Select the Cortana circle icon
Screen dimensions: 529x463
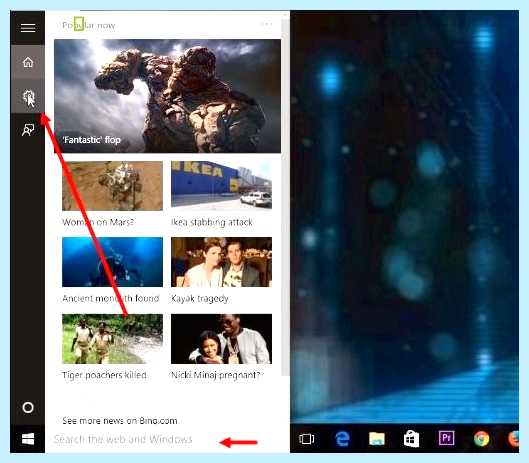(28, 408)
